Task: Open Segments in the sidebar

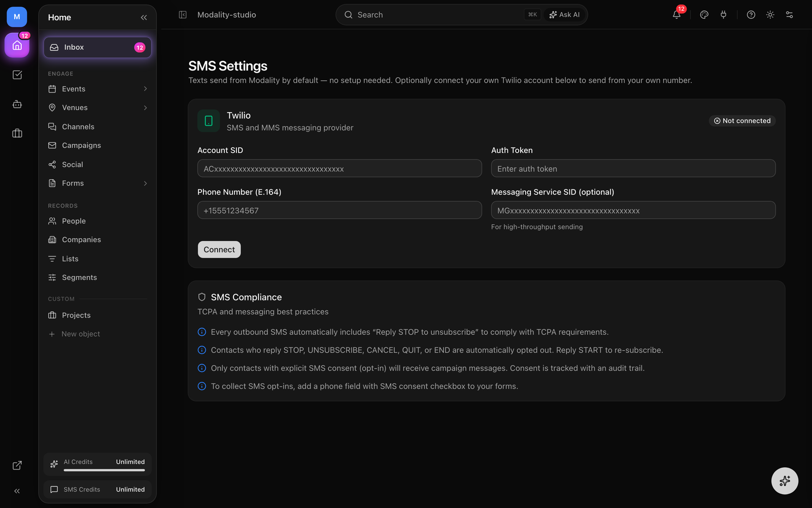Action: (97, 277)
